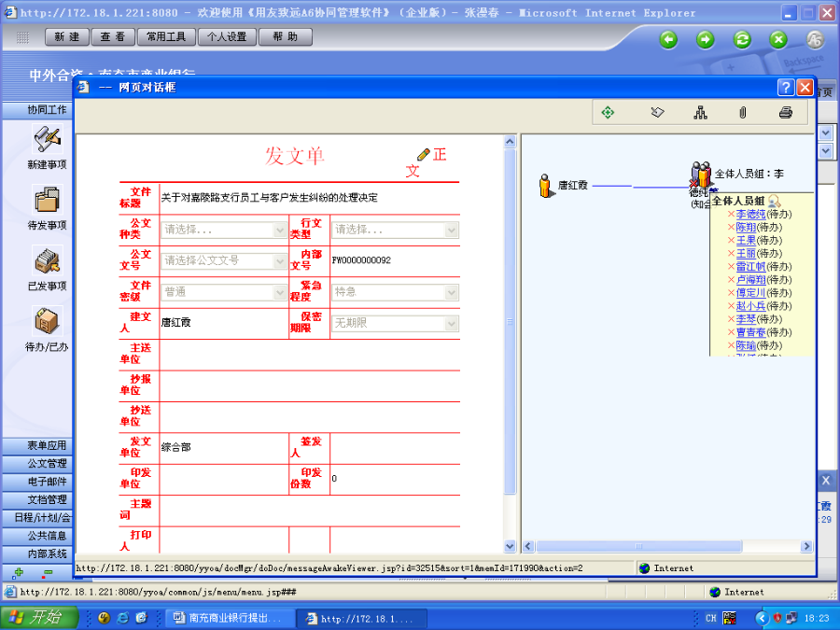Open the 李琴 link in member list
The height and width of the screenshot is (630, 840).
click(746, 319)
